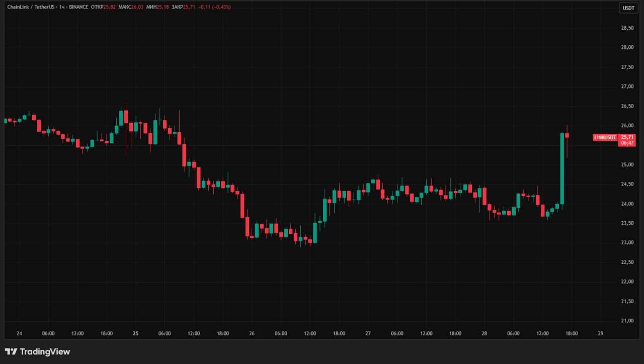Click date 27 on the time axis

point(368,333)
